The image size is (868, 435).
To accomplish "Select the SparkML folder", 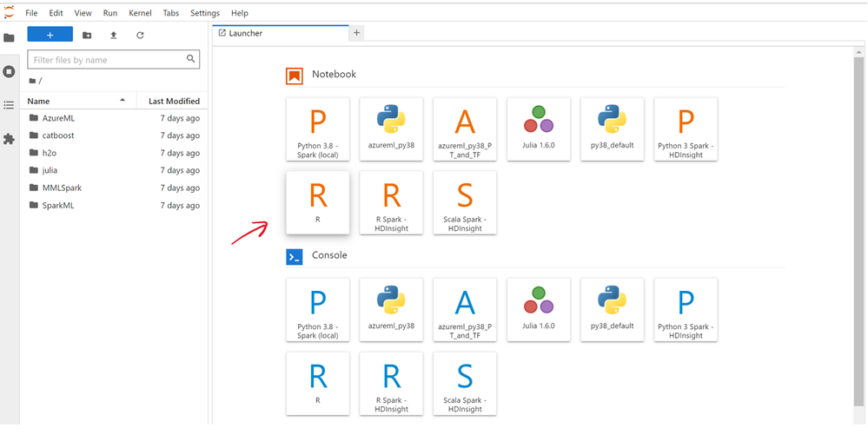I will tap(114, 205).
